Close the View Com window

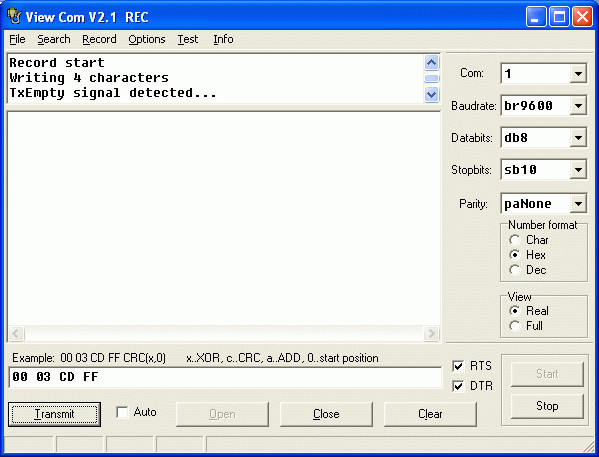tap(582, 17)
